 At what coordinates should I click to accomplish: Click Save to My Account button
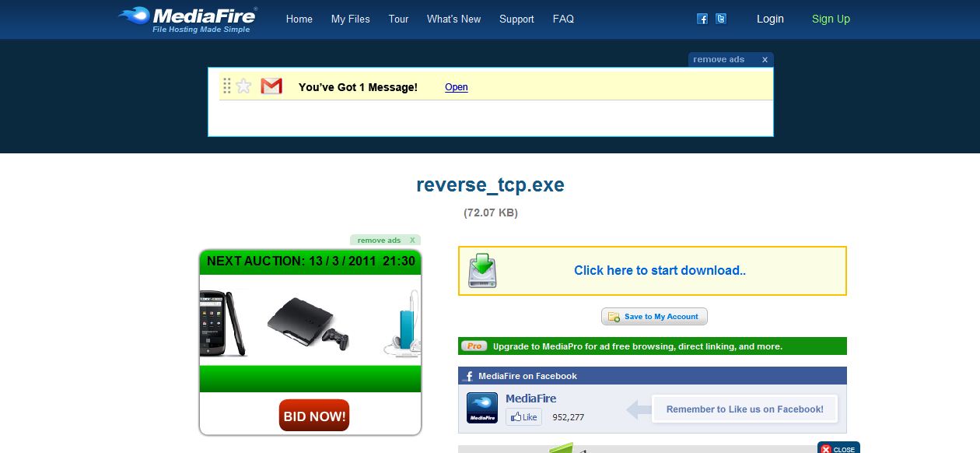[x=654, y=316]
